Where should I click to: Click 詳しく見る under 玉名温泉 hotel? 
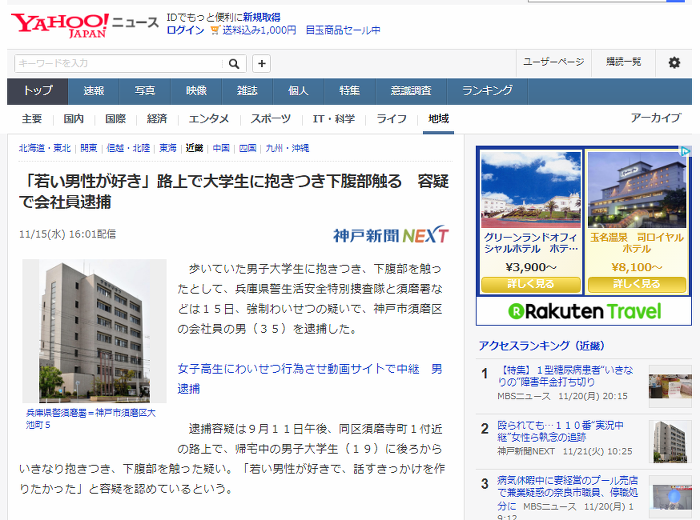637,284
